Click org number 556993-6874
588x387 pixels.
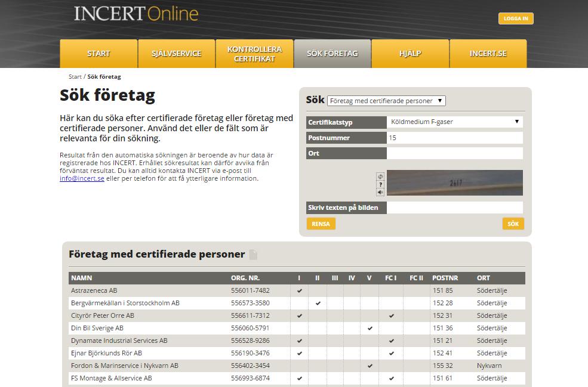point(250,379)
